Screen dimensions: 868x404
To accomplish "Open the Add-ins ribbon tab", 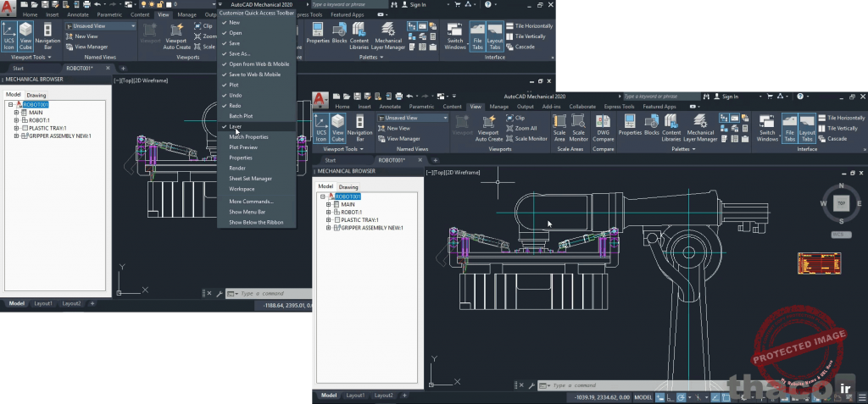I will pyautogui.click(x=551, y=107).
